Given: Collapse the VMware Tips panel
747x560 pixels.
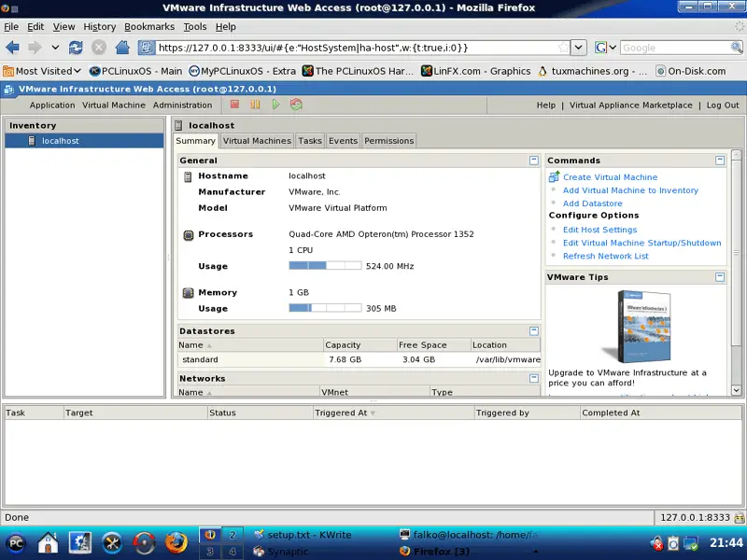Looking at the screenshot, I should 720,276.
